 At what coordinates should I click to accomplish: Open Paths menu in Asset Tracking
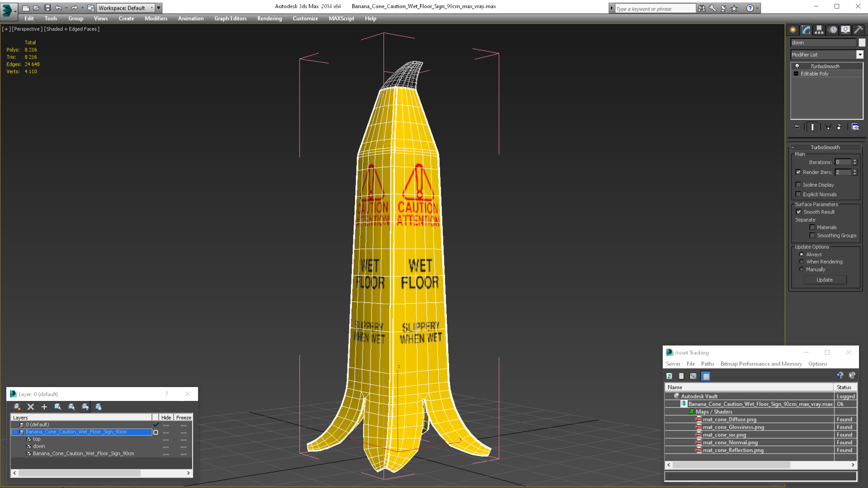click(x=708, y=364)
